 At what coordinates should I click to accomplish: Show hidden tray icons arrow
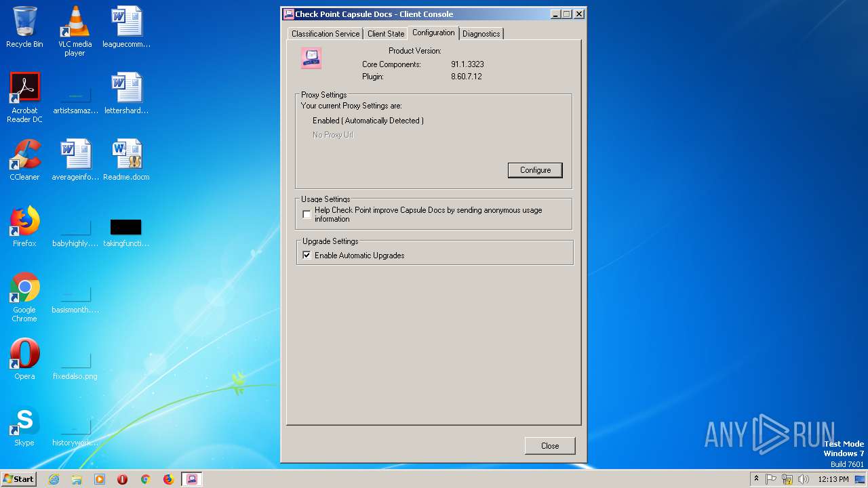757,479
